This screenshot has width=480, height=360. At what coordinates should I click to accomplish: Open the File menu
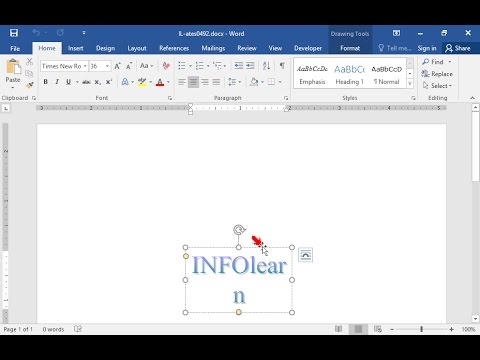(15, 48)
